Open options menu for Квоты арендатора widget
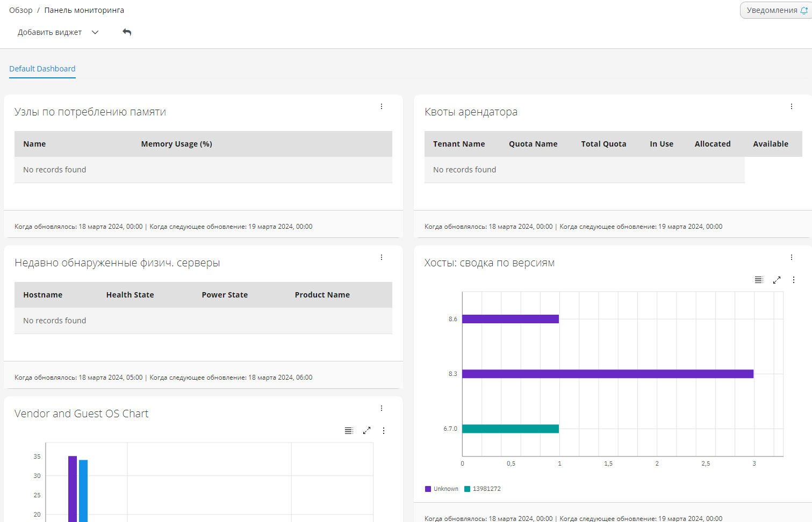Viewport: 812px width, 522px height. tap(792, 106)
